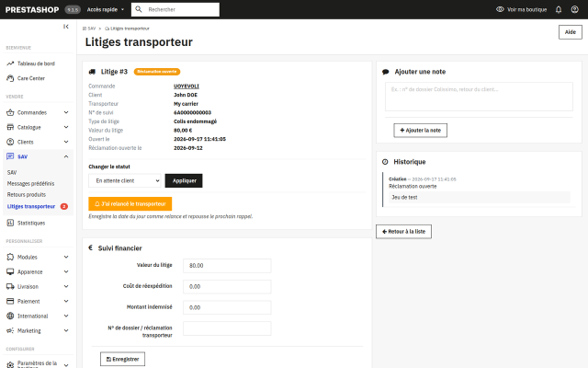Click the Care Center sidebar icon

[x=10, y=78]
